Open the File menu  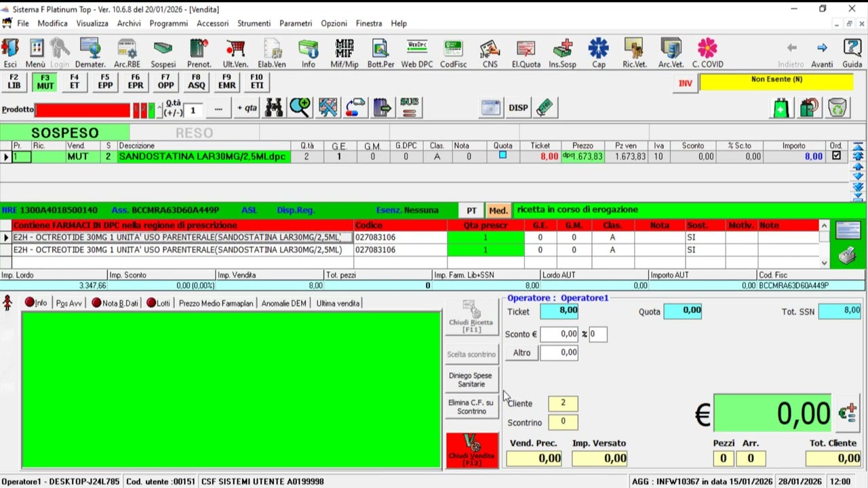pos(23,23)
